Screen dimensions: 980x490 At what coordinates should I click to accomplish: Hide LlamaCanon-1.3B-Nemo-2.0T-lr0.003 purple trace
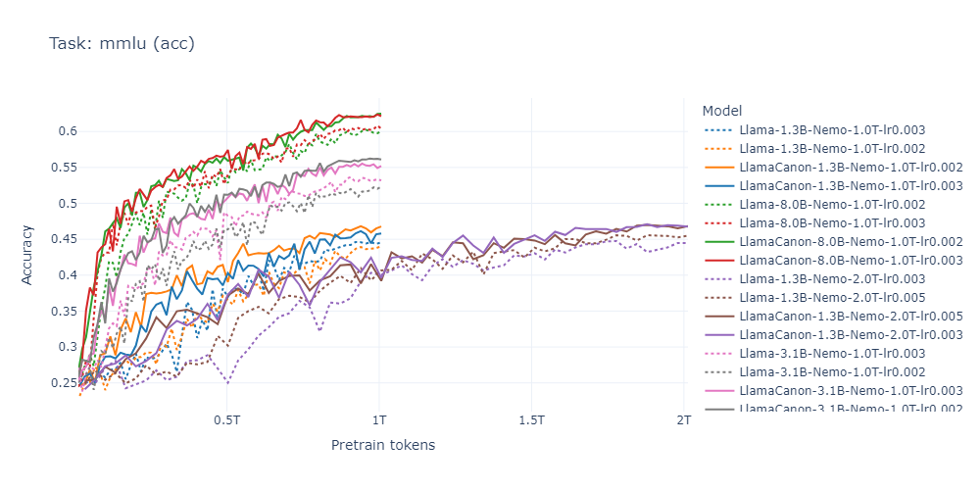[x=832, y=334]
